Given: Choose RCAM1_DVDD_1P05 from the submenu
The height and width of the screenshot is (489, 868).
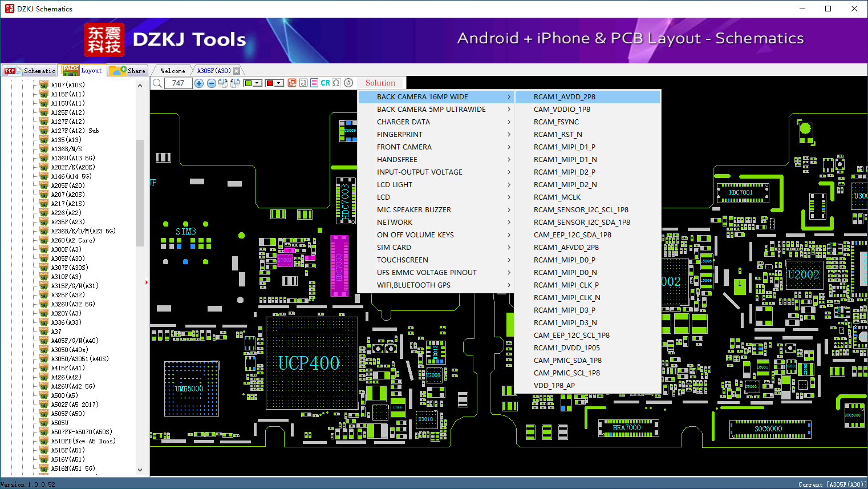Looking at the screenshot, I should point(587,348).
